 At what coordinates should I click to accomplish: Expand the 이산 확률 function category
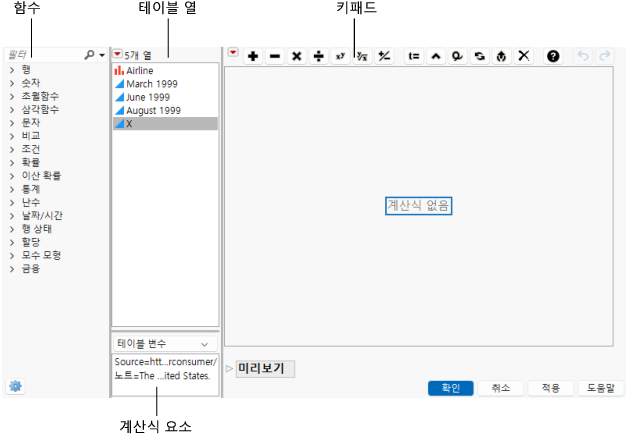click(x=12, y=176)
